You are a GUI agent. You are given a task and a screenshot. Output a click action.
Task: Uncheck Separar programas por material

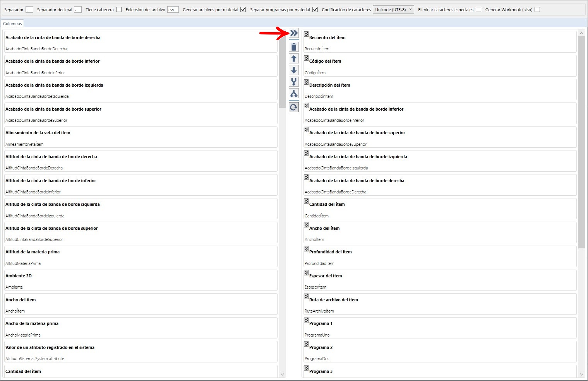click(x=315, y=10)
